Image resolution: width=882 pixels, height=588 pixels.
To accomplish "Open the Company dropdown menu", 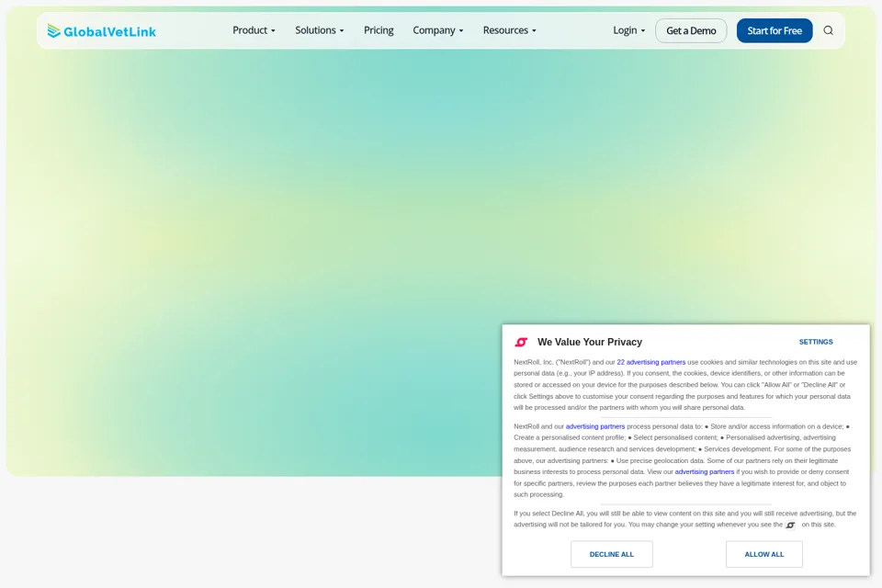I will (x=437, y=30).
